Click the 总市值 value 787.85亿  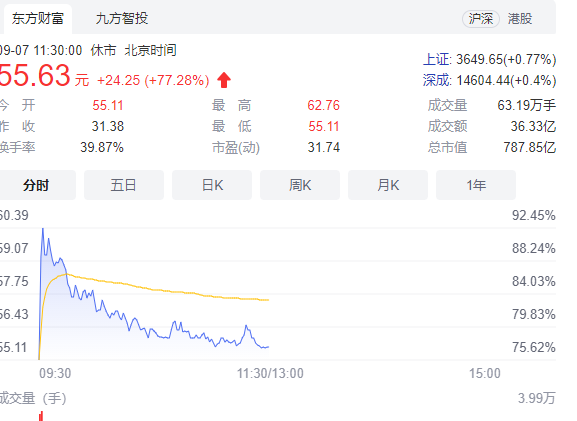coord(530,148)
